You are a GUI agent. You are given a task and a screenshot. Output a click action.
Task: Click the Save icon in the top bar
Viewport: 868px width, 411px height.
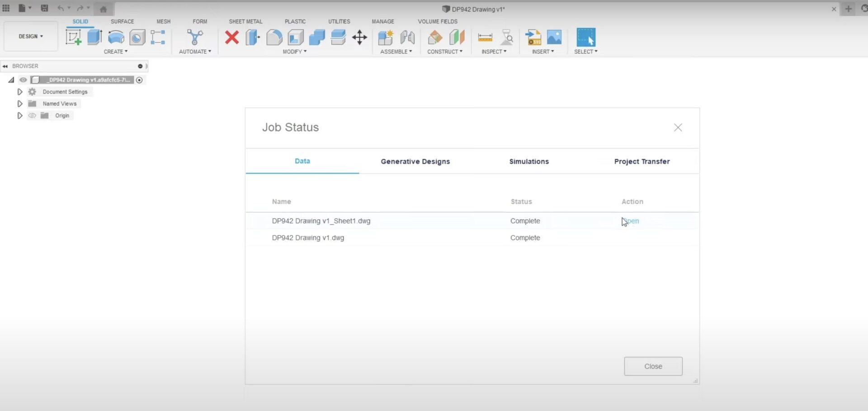(x=44, y=8)
